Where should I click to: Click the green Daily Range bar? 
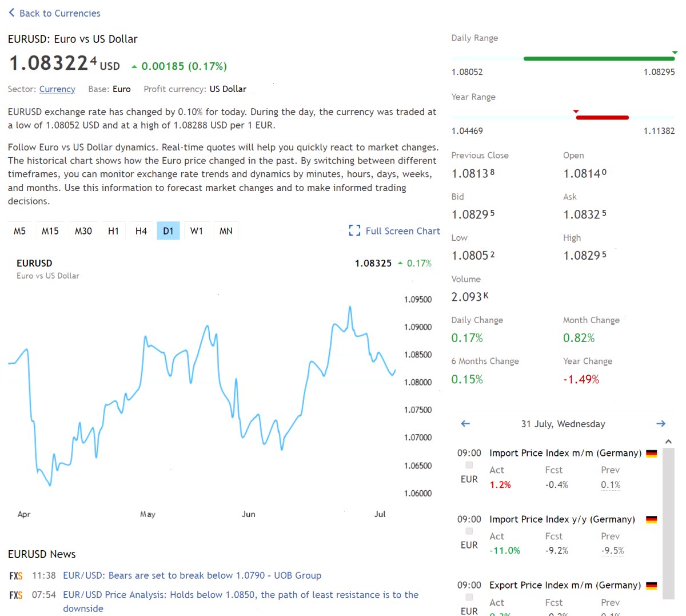(599, 58)
